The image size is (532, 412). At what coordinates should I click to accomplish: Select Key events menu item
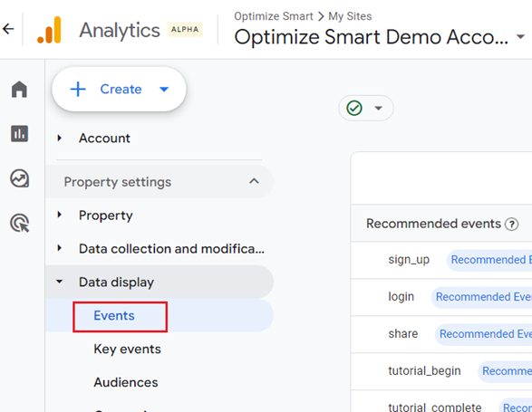(127, 350)
